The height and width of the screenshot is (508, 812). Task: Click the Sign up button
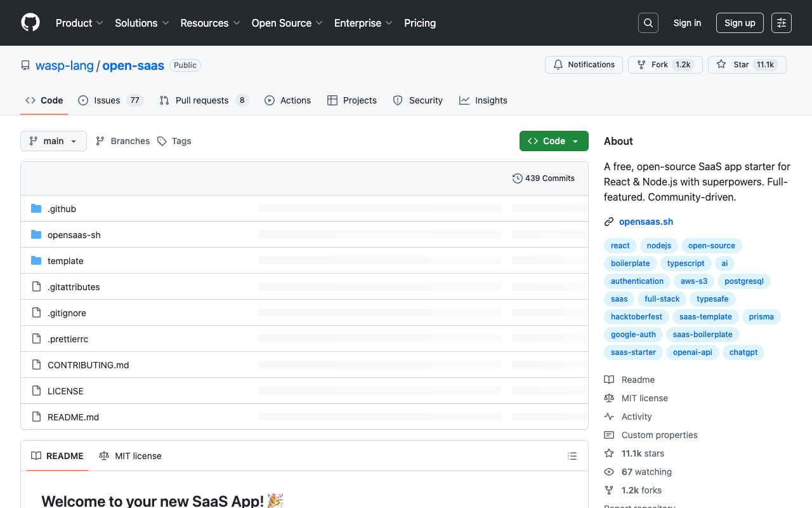740,23
